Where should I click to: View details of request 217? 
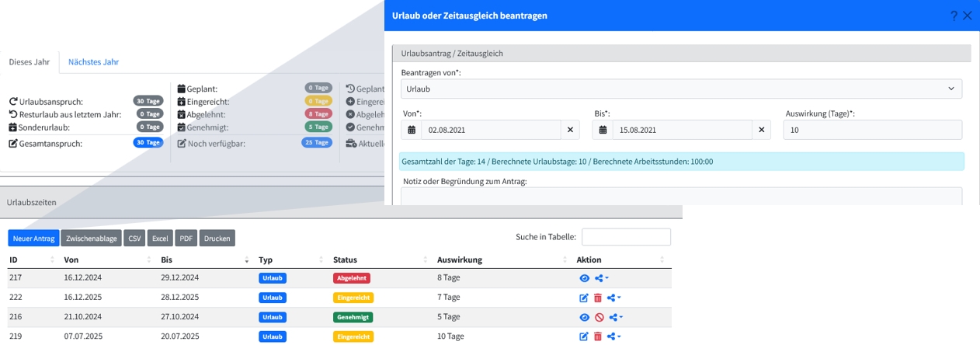click(584, 278)
